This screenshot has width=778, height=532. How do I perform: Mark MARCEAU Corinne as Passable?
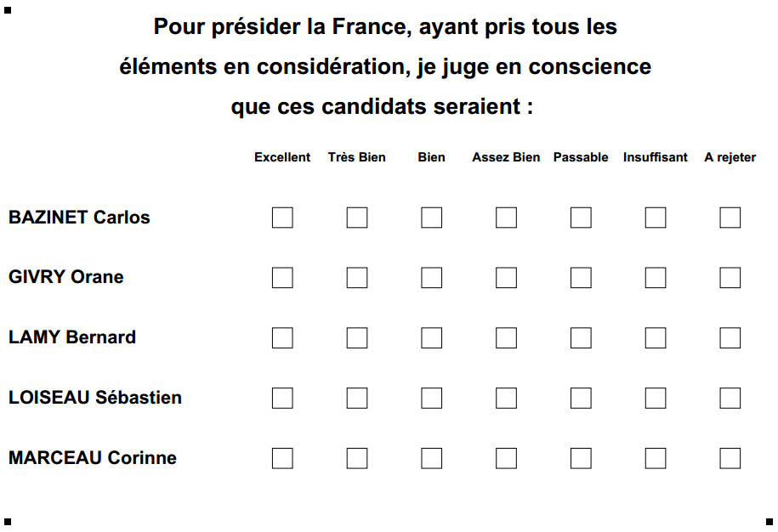(x=581, y=459)
